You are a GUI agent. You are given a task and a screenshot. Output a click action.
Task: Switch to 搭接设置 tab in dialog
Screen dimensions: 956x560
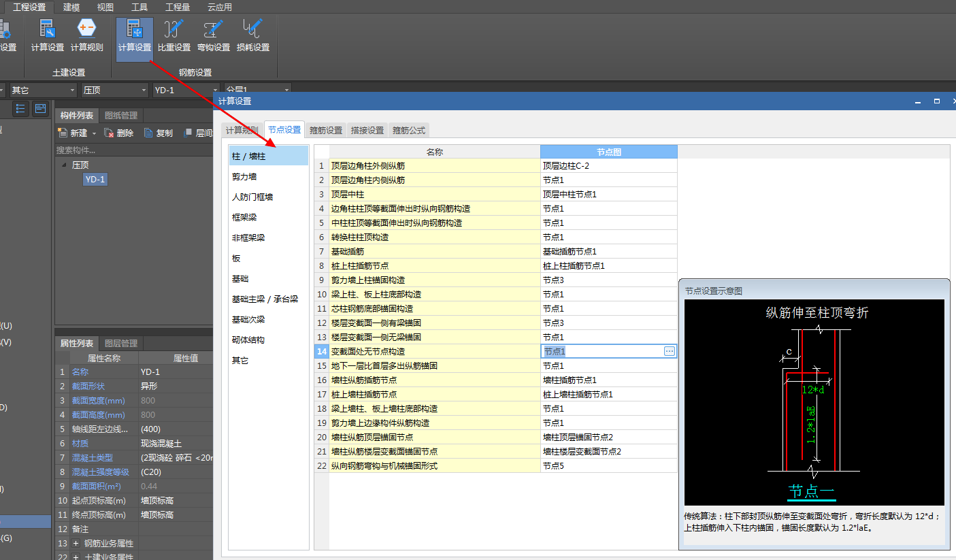coord(367,130)
